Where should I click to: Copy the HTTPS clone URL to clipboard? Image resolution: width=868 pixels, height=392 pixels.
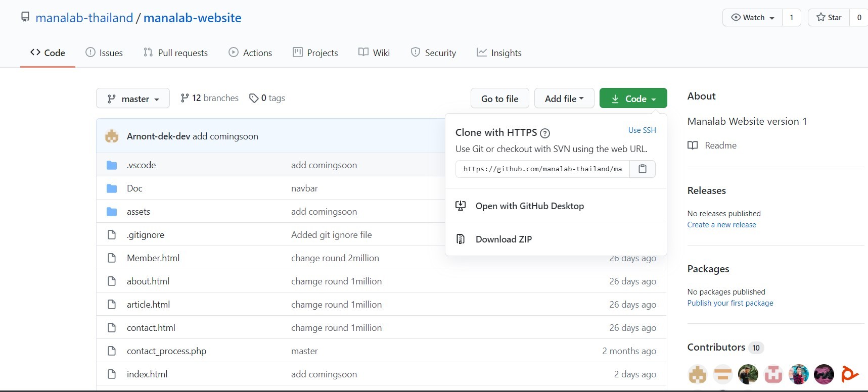pyautogui.click(x=642, y=169)
